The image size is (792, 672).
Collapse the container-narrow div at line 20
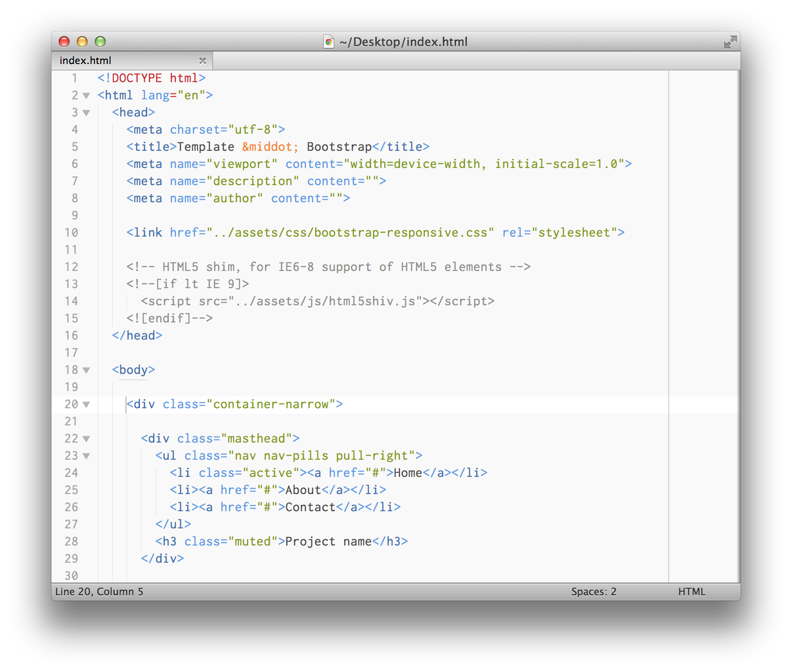pos(86,405)
